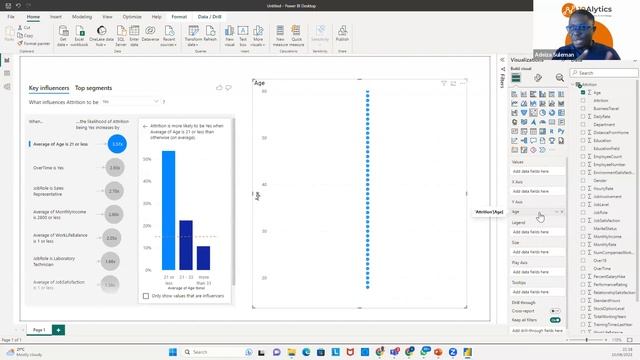Switch to Top segments tab
Viewport: 640px width, 360px height.
pos(93,88)
